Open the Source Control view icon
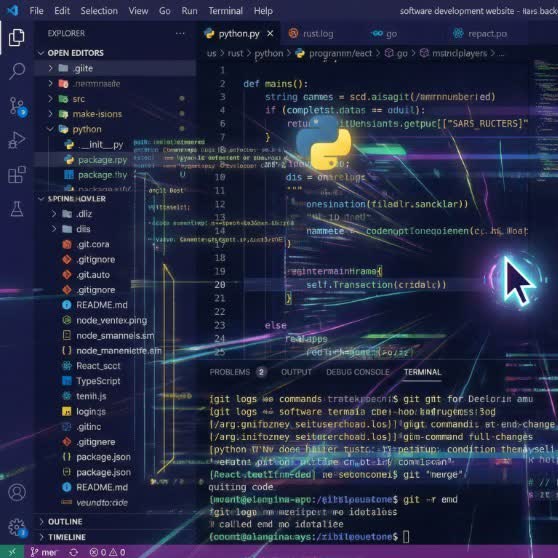 pyautogui.click(x=18, y=106)
